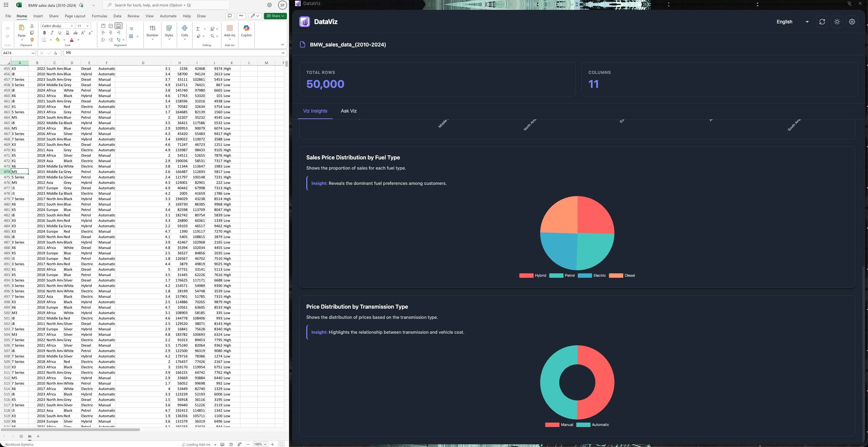The height and width of the screenshot is (447, 868).
Task: Click the AutoSum sigma icon
Action: pyautogui.click(x=198, y=29)
